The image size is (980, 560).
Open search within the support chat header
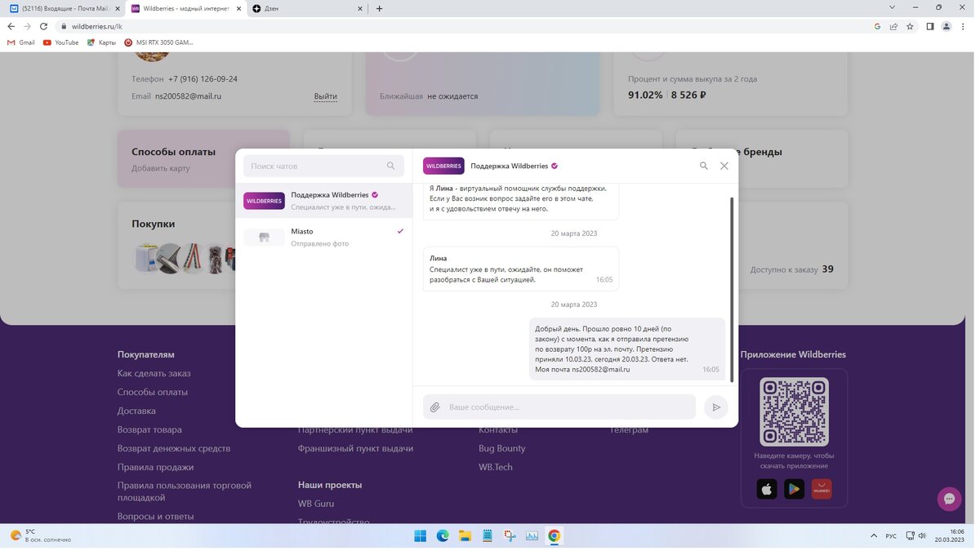(704, 166)
